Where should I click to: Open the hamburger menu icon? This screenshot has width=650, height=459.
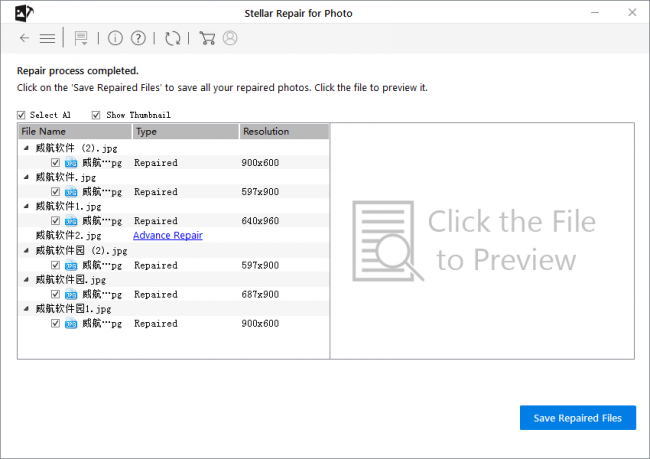(x=47, y=39)
